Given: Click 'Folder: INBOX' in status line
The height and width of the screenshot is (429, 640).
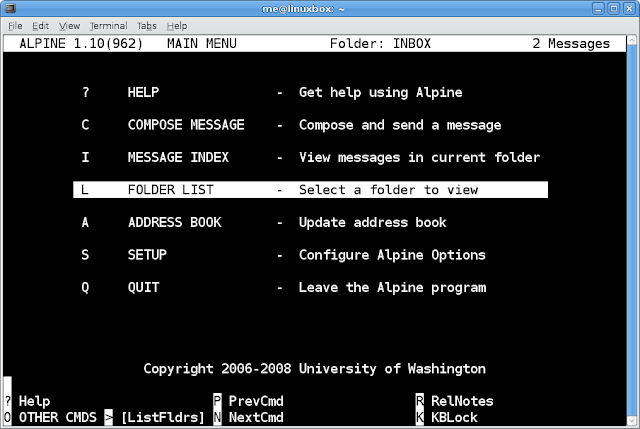Looking at the screenshot, I should [380, 44].
